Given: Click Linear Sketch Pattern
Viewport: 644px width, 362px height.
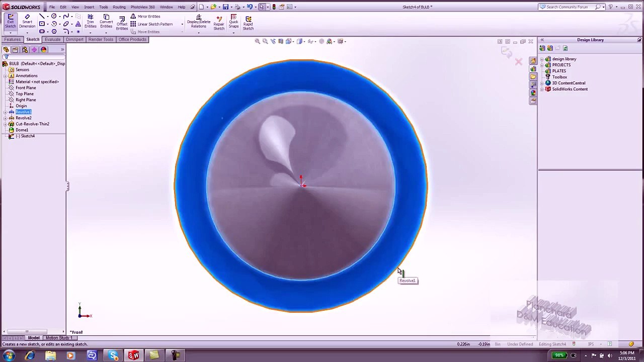Looking at the screenshot, I should pos(151,24).
